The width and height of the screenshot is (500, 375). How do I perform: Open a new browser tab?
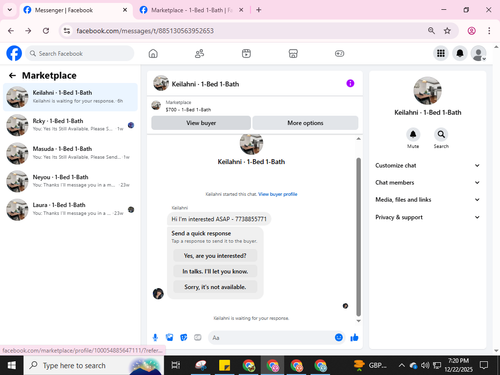[259, 10]
